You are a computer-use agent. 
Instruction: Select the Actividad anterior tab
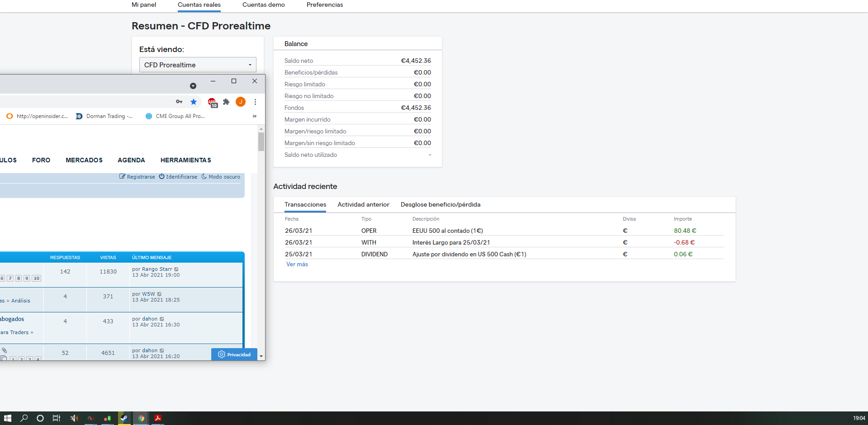[363, 205]
